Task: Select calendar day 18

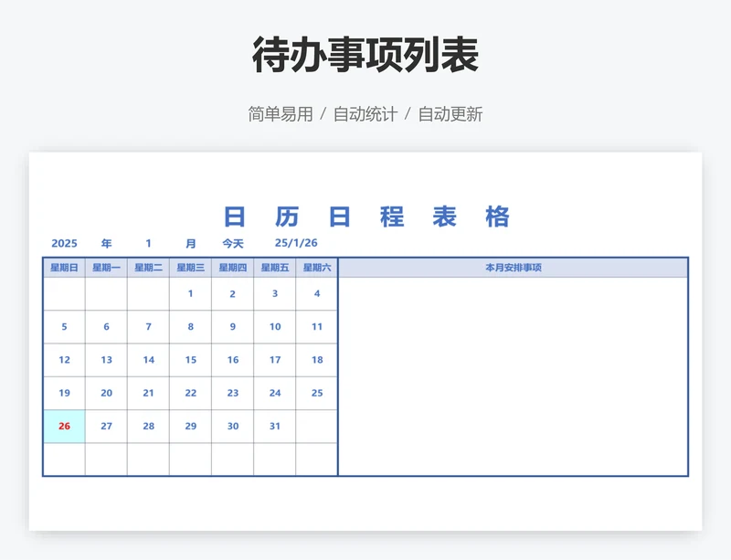Action: click(316, 360)
